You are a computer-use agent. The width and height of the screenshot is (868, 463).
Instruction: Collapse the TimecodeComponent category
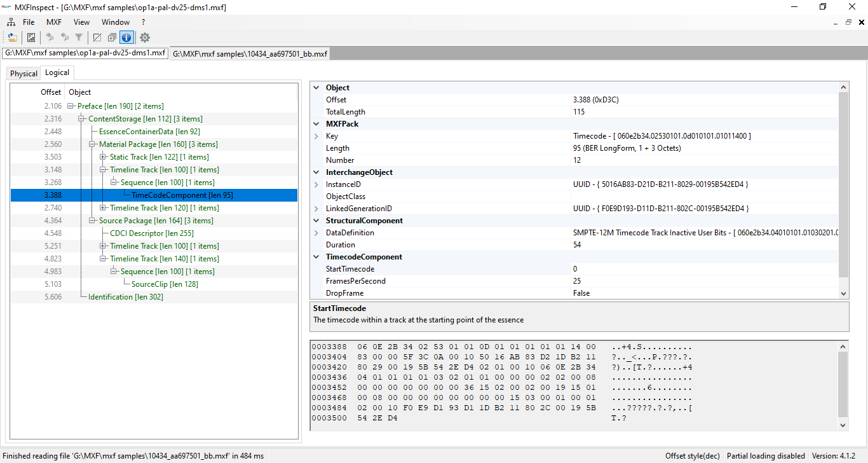316,257
